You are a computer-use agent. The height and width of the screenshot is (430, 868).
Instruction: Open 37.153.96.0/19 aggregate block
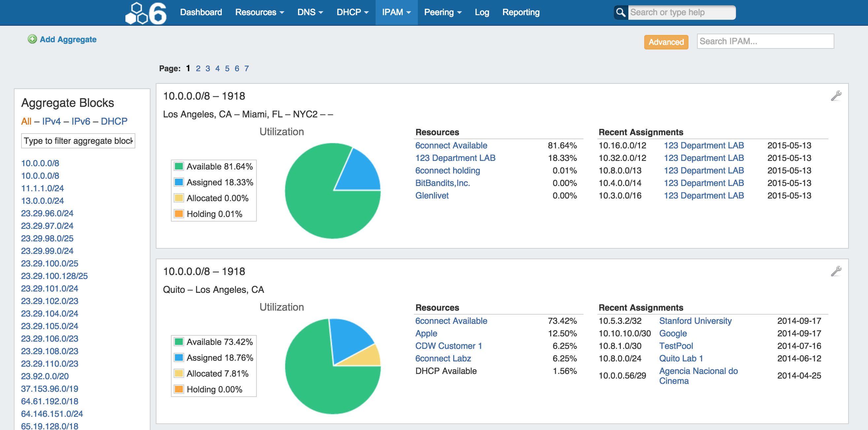tap(50, 388)
